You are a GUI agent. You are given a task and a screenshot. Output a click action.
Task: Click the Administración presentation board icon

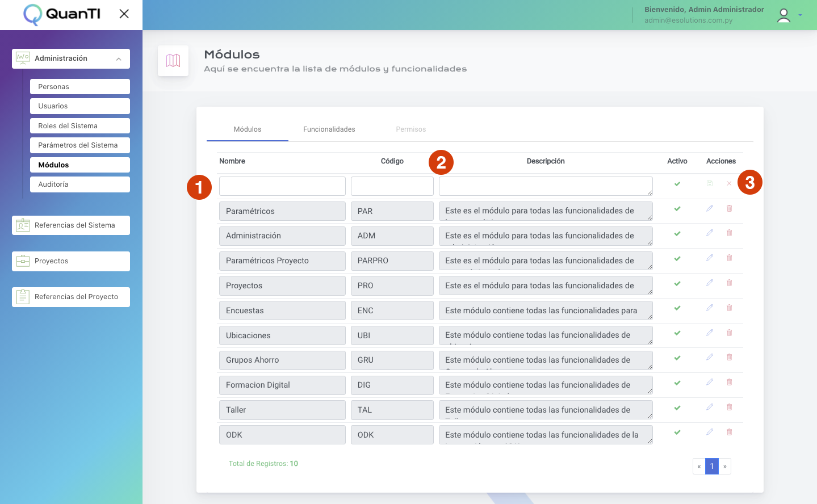[x=23, y=58]
